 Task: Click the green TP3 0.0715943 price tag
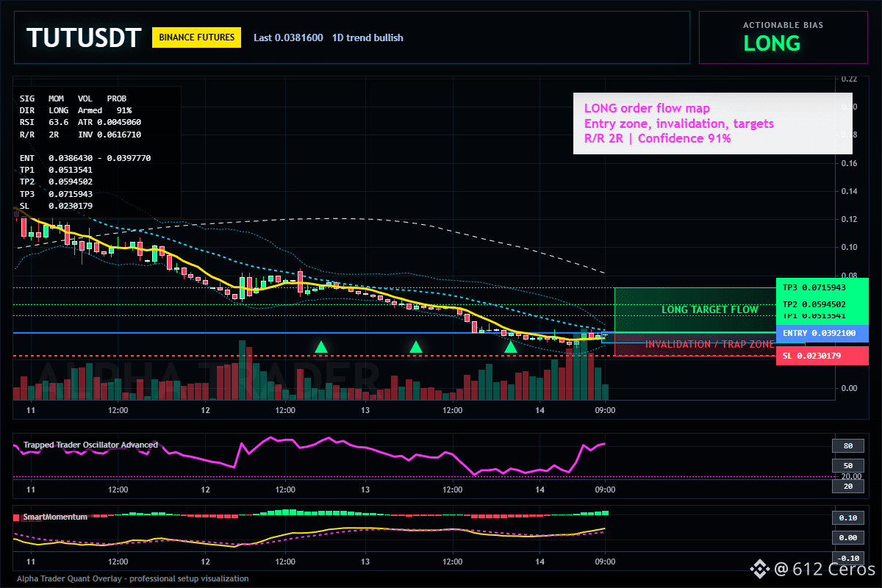tap(822, 287)
